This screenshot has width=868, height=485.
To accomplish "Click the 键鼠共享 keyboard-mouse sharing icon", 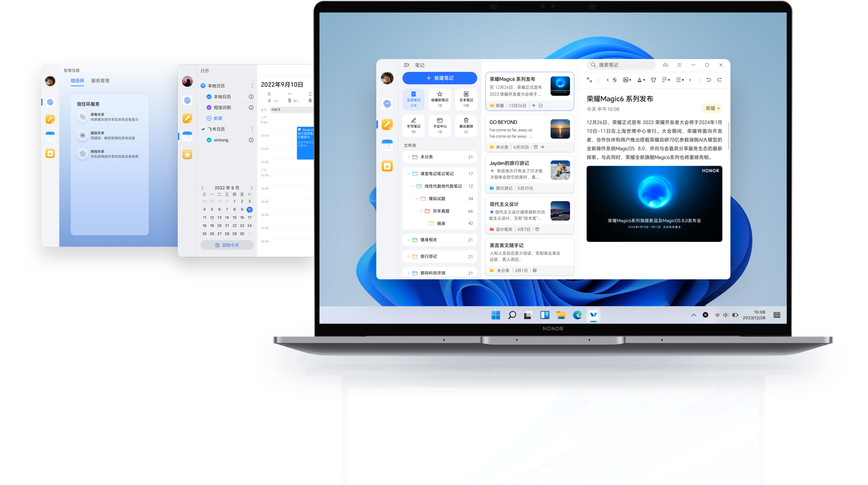I will pos(82,135).
